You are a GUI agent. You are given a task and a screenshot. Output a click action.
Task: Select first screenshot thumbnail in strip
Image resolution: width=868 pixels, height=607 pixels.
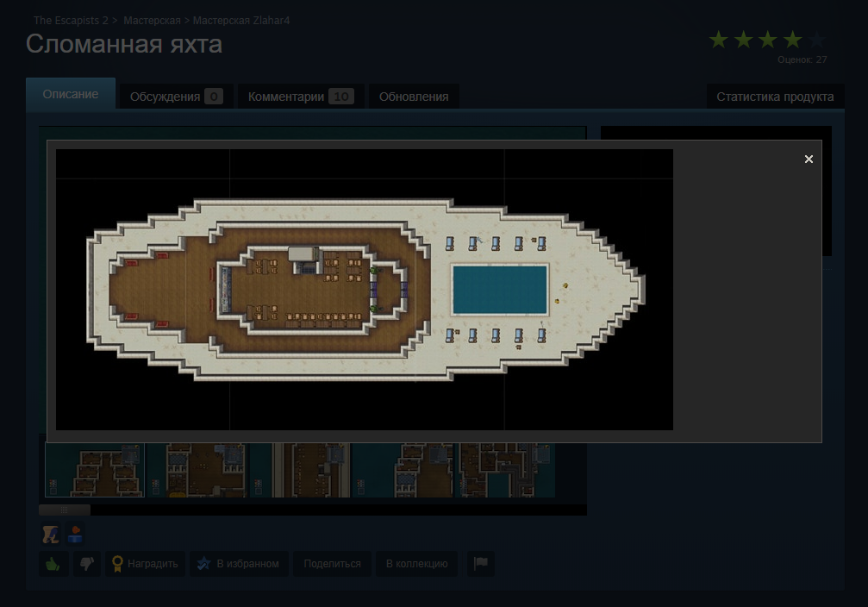(95, 470)
